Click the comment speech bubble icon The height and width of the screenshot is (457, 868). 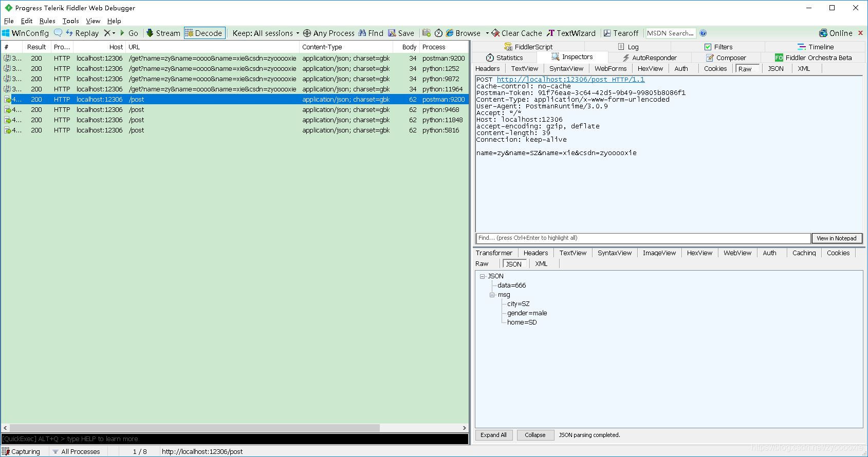click(58, 33)
